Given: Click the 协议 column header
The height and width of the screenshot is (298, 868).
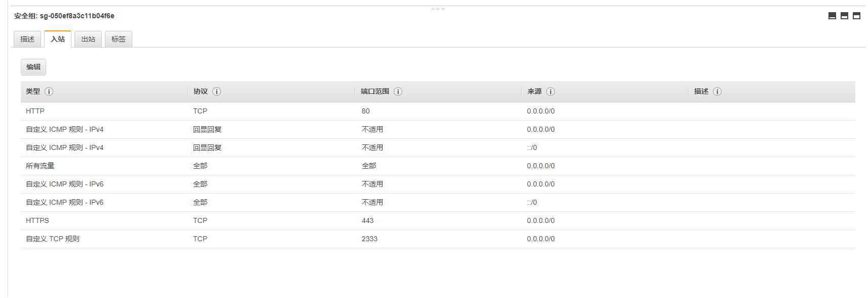Looking at the screenshot, I should point(201,92).
